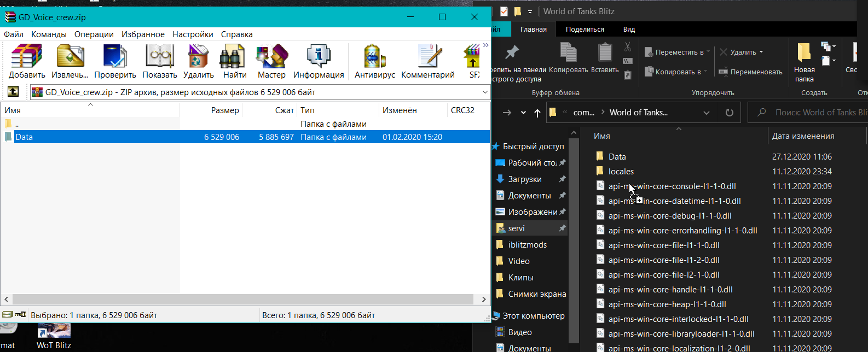Open the WoT Blitz desktop shortcut

point(54,337)
